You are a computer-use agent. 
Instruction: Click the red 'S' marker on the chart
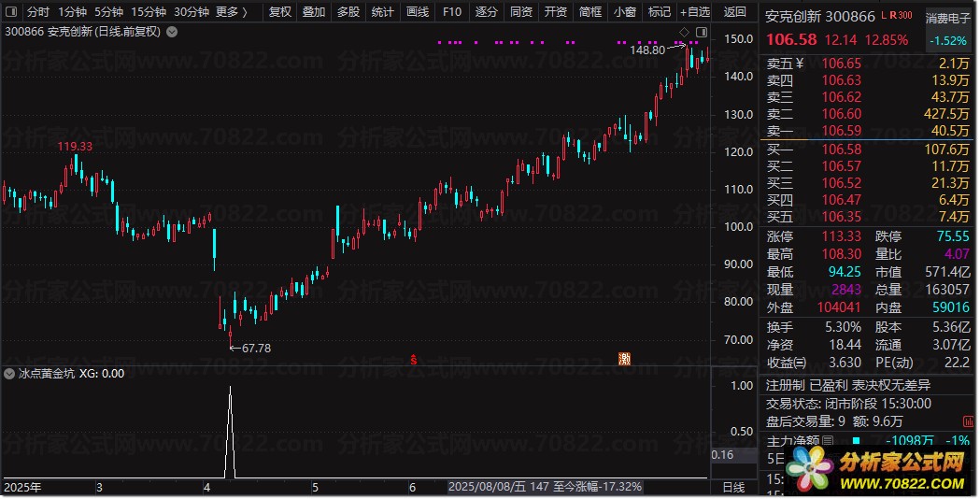click(413, 358)
